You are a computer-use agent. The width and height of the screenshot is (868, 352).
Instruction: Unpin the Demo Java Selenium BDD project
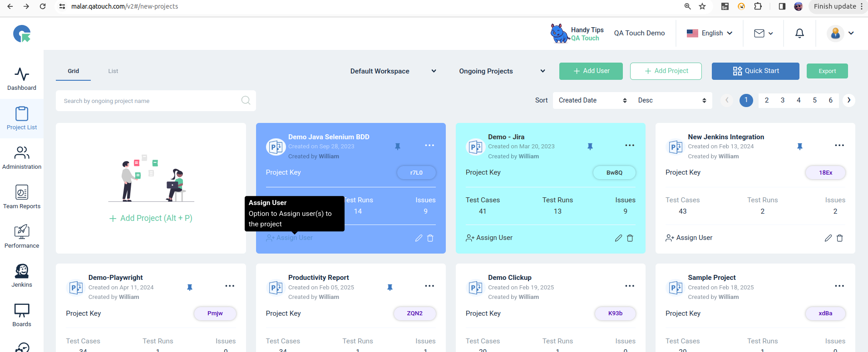[x=398, y=147]
